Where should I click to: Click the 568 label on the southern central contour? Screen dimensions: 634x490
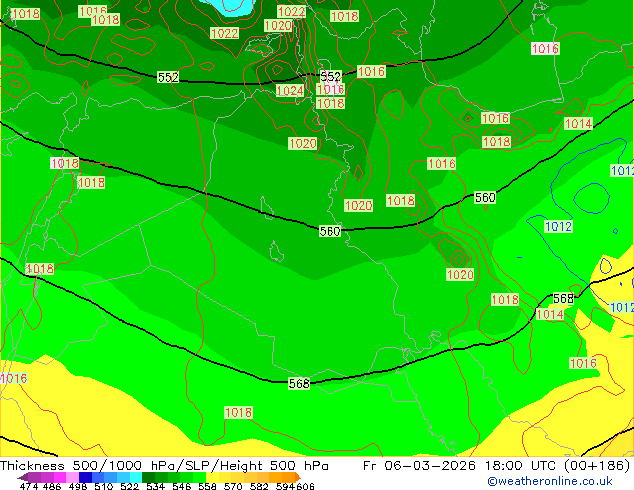299,383
